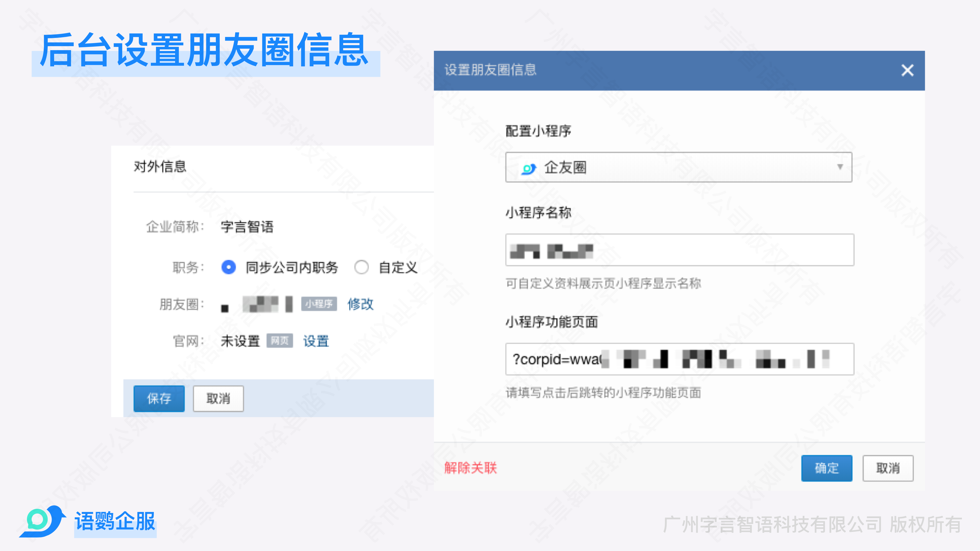
Task: Select the 同步公司内职务 radio button
Action: click(229, 267)
